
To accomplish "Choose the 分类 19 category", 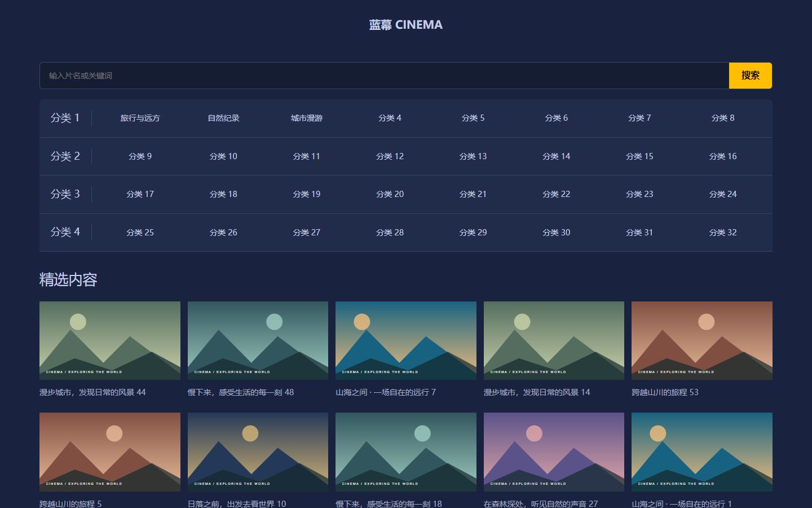I will tap(307, 194).
